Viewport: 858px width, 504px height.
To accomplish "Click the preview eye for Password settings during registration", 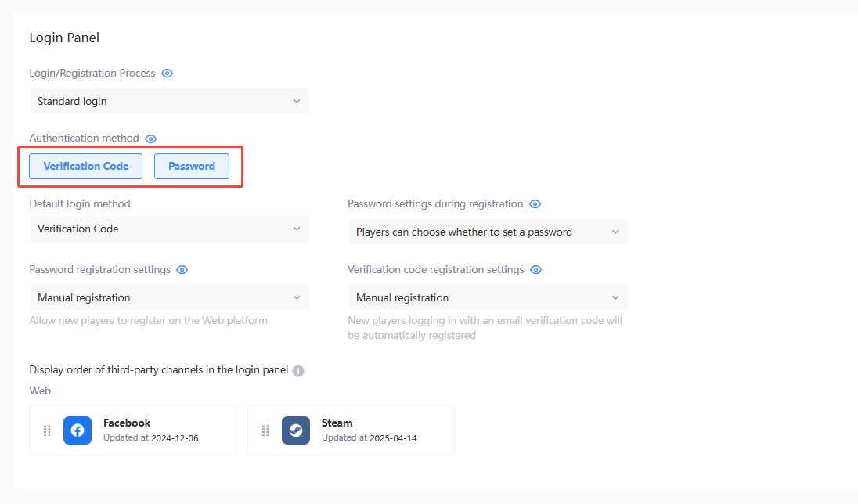I will click(535, 203).
